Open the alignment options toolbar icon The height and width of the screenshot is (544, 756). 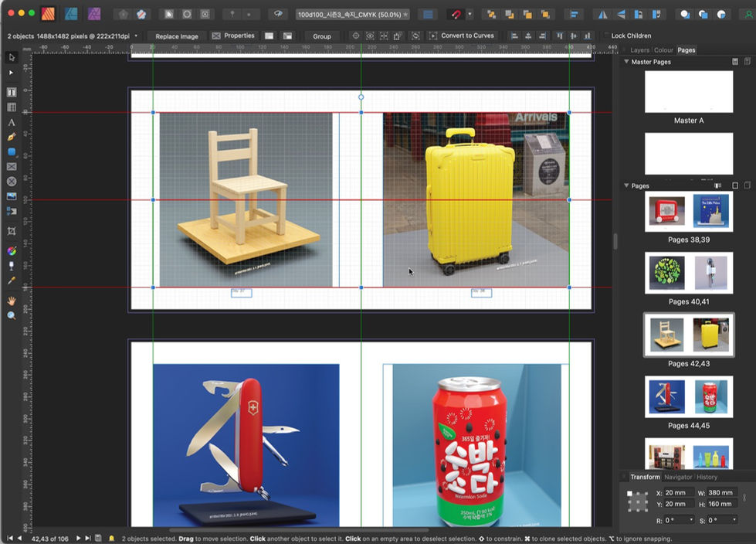click(x=575, y=15)
